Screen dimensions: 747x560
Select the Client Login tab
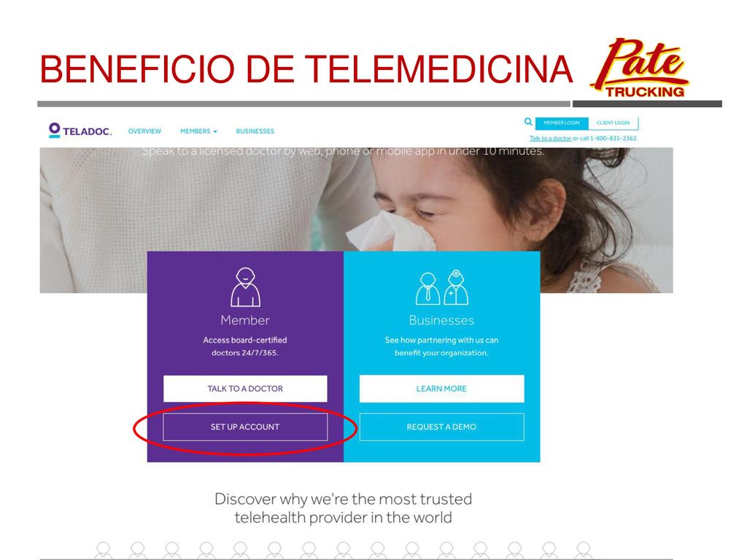[x=613, y=122]
